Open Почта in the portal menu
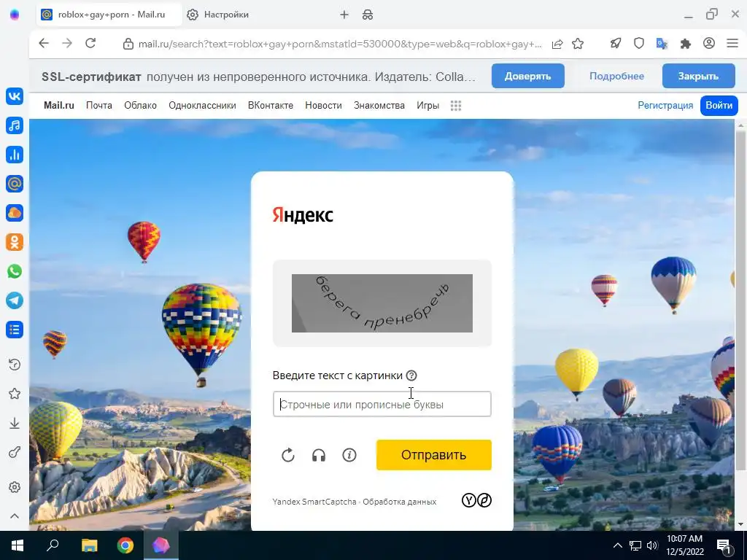This screenshot has height=560, width=747. tap(99, 105)
